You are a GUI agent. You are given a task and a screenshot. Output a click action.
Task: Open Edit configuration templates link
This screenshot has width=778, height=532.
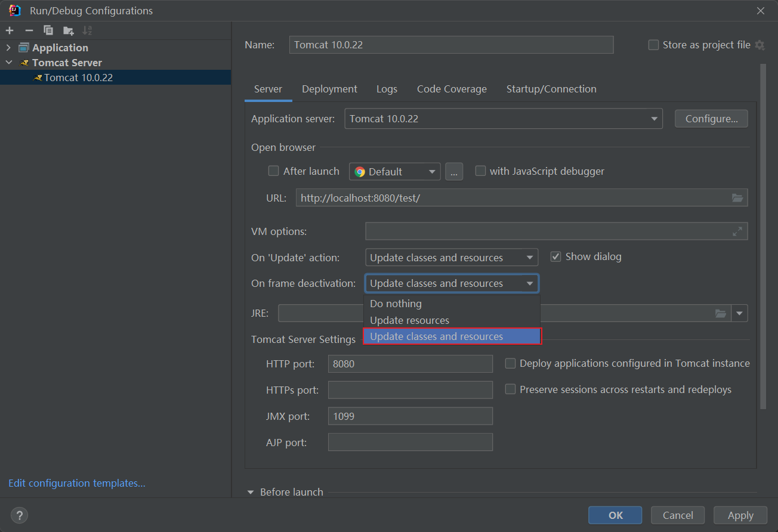(77, 483)
